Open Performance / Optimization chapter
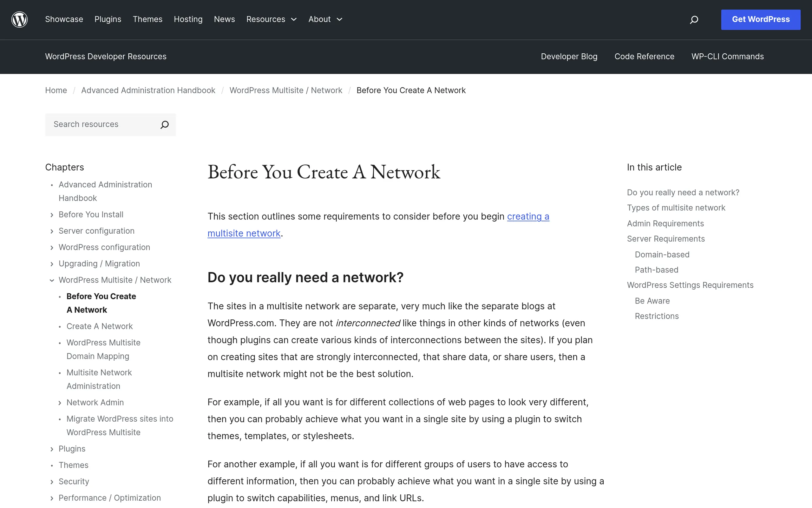This screenshot has height=508, width=812. coord(110,498)
